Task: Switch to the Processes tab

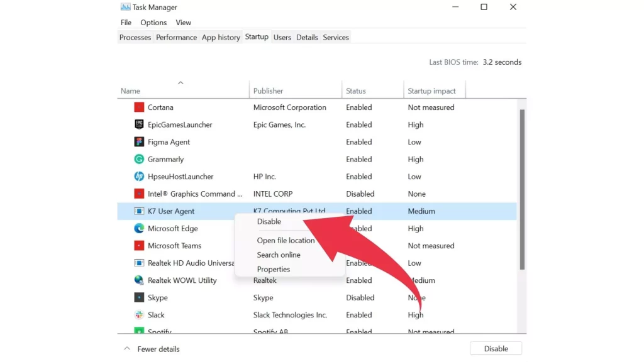Action: click(x=135, y=37)
